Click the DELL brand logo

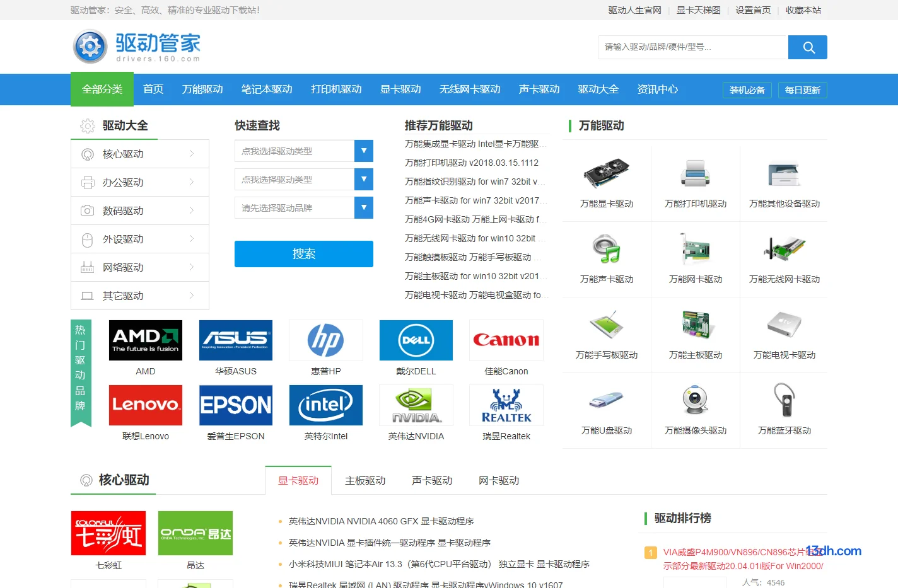pos(416,340)
